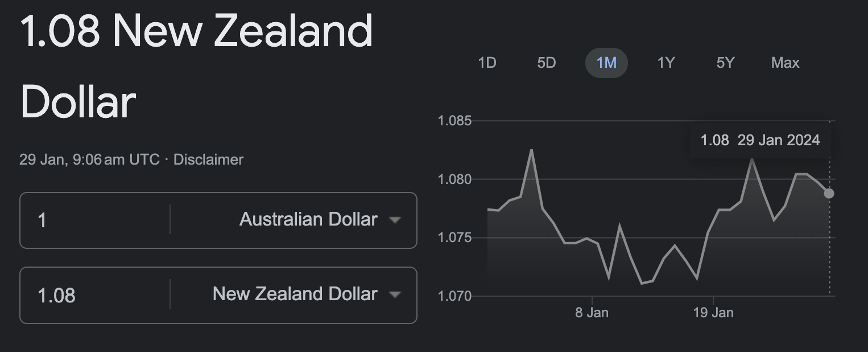Click the 8 Jan axis label
Viewport: 868px width, 352px height.
(x=592, y=313)
